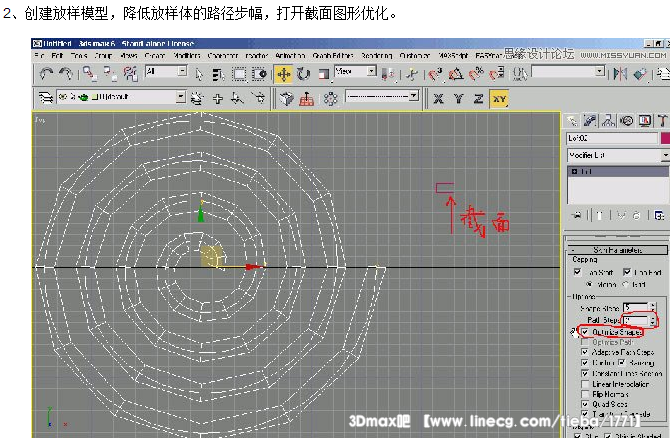Collapse the Skin Parameters rollout

tap(617, 250)
